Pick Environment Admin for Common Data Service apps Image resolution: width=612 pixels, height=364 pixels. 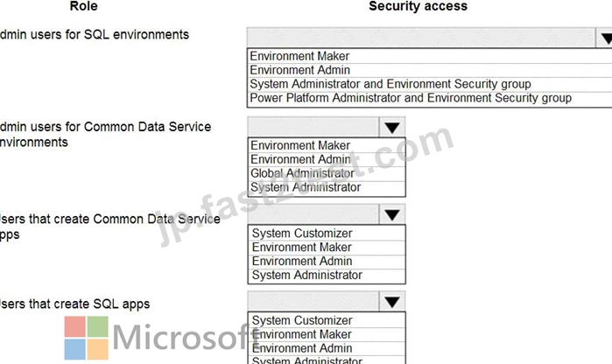pyautogui.click(x=327, y=262)
